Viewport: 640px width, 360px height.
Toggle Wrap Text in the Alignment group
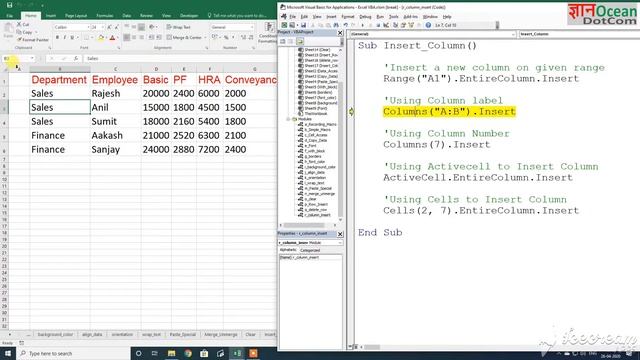pos(178,27)
